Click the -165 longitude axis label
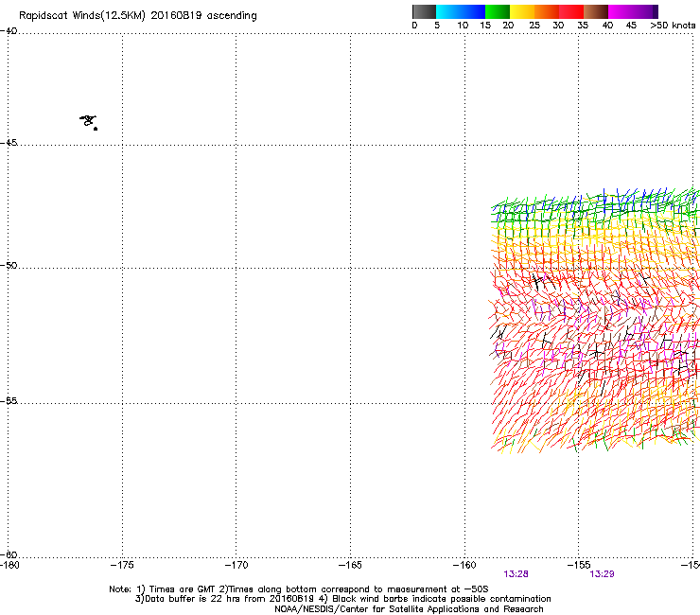Image resolution: width=700 pixels, height=615 pixels. point(350,565)
